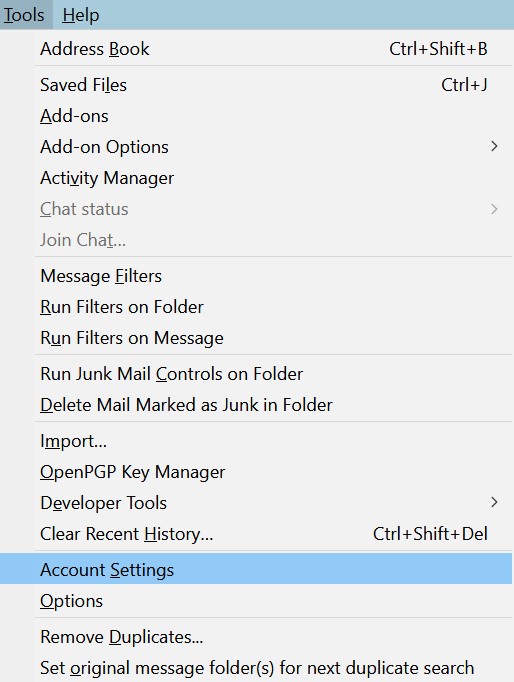Open Account Settings highlighted item
Screen dimensions: 514x682
[257, 569]
